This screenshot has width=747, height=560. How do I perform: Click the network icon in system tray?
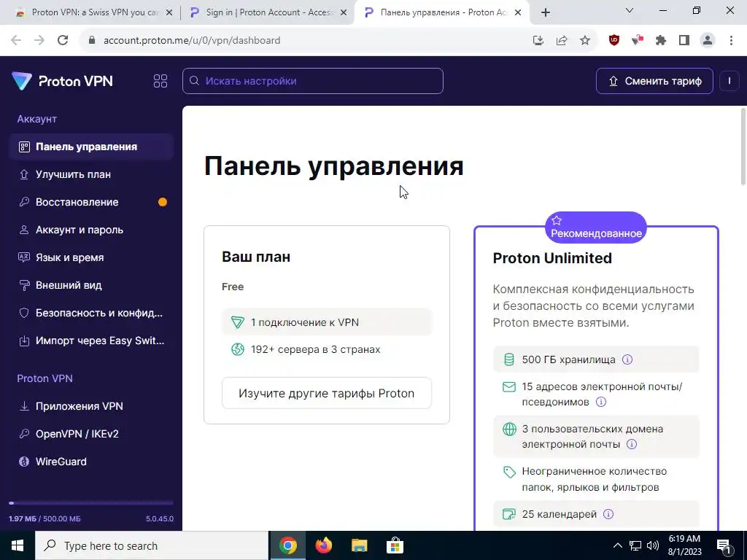point(635,545)
